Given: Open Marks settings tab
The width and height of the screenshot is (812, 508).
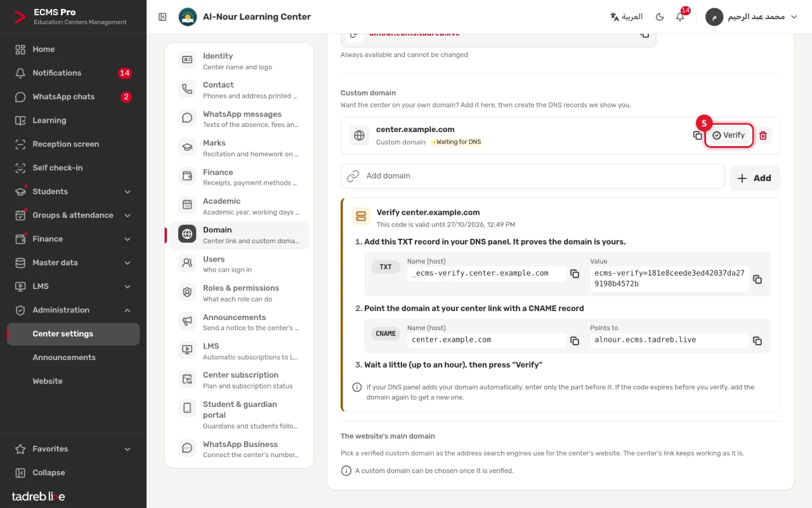Looking at the screenshot, I should coord(239,148).
